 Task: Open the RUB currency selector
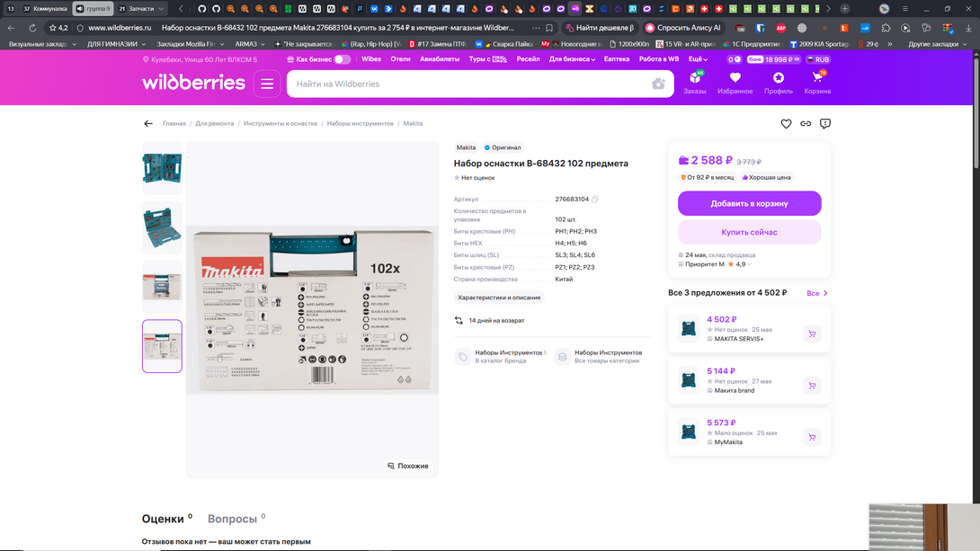[817, 59]
